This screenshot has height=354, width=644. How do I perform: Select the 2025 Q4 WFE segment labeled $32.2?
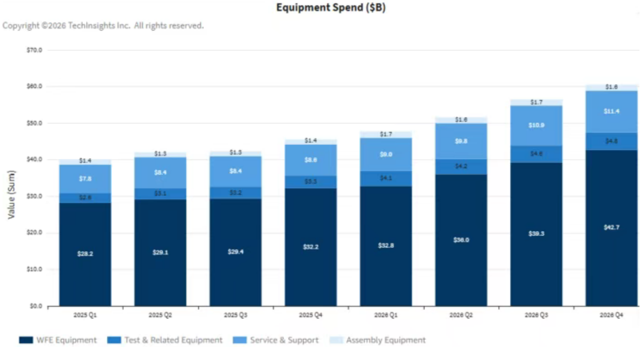click(311, 247)
